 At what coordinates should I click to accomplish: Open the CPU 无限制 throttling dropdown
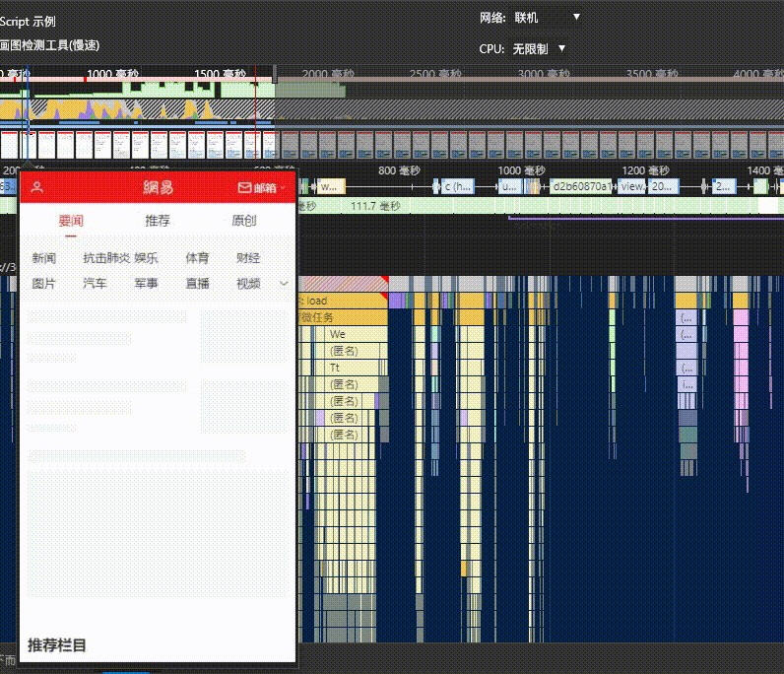pyautogui.click(x=539, y=49)
